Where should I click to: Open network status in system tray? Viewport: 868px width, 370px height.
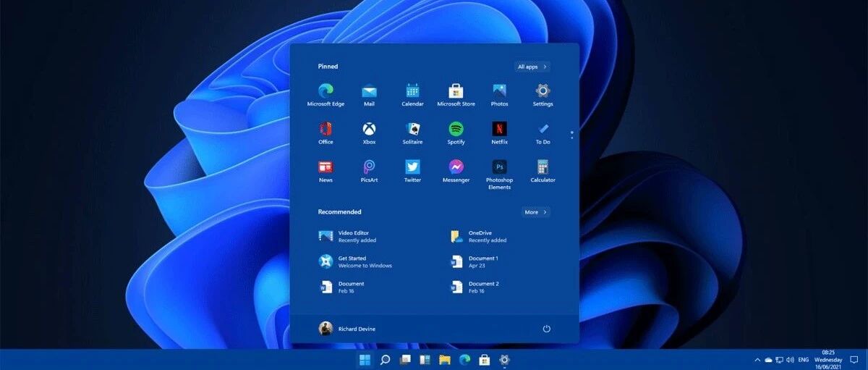click(x=779, y=360)
